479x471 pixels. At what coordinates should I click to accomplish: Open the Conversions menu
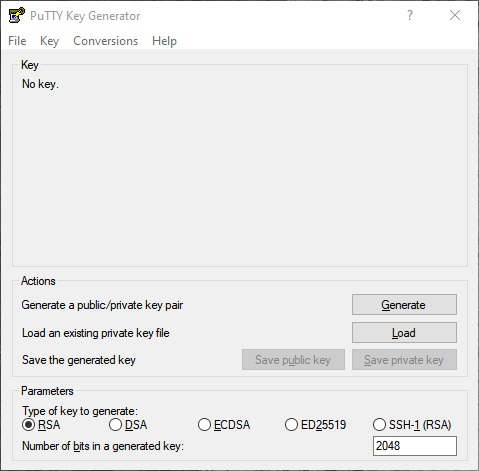pyautogui.click(x=105, y=41)
